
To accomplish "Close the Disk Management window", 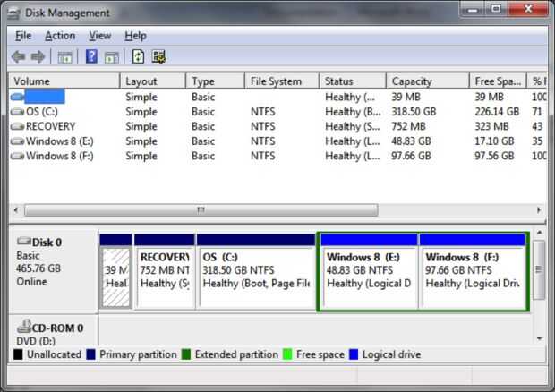I will click(528, 9).
